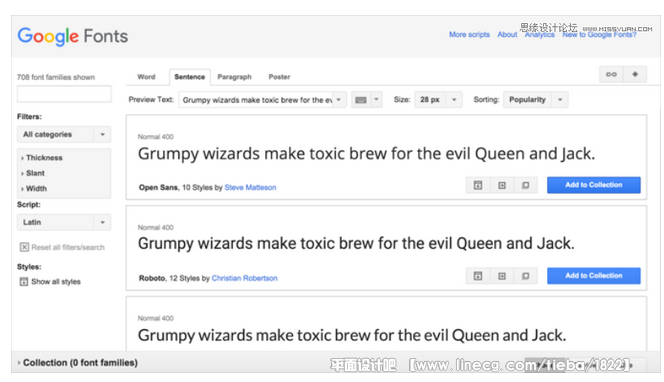This screenshot has width=664, height=382.
Task: Open the dropdown arrow beside the width icon
Action: click(x=376, y=100)
